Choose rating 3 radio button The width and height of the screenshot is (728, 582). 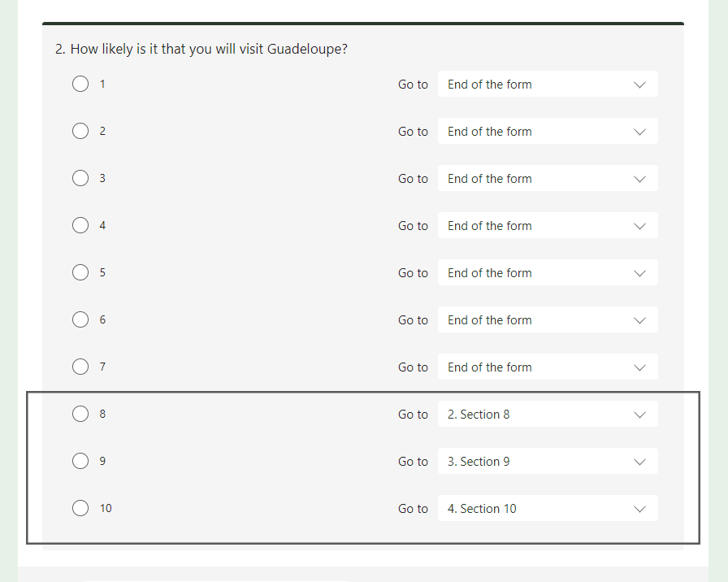(x=80, y=178)
